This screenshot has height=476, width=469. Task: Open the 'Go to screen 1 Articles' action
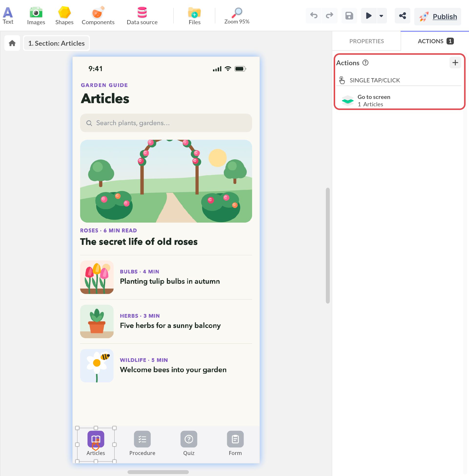coord(399,100)
